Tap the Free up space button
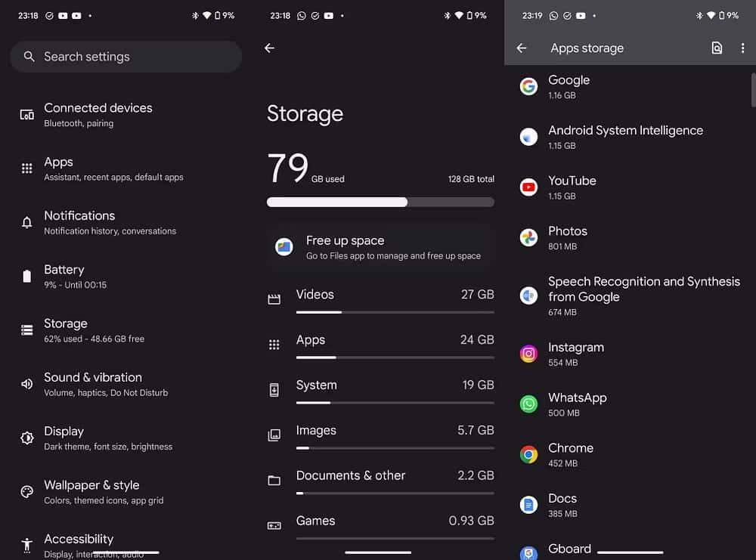The width and height of the screenshot is (756, 560). (x=380, y=247)
